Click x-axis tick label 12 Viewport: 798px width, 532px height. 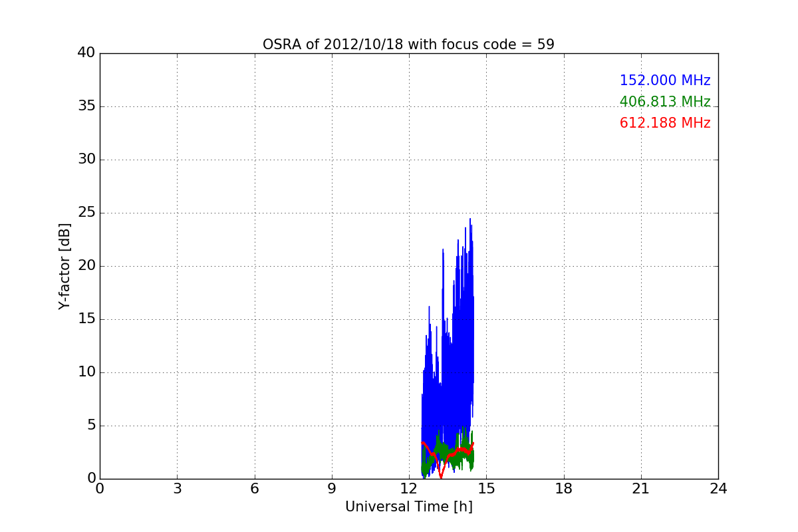pyautogui.click(x=409, y=489)
